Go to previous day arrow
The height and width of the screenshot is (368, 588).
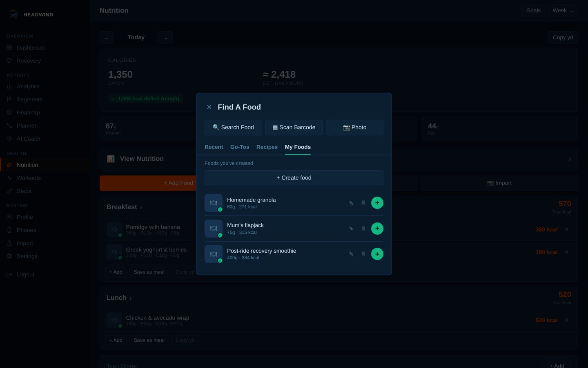coord(107,38)
